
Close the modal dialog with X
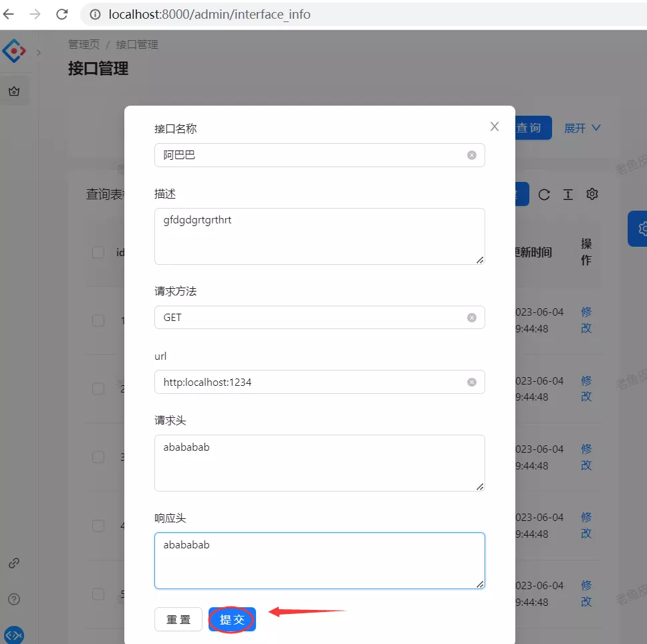point(495,126)
